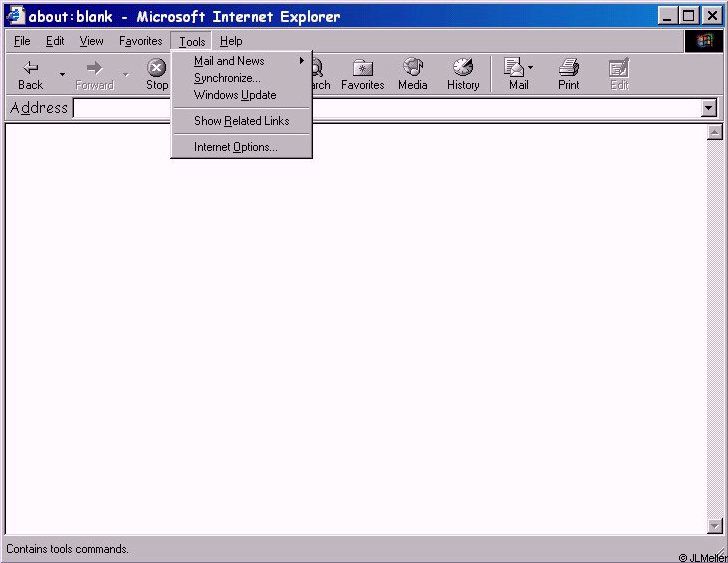
Task: Close the Internet Explorer window
Action: point(711,16)
